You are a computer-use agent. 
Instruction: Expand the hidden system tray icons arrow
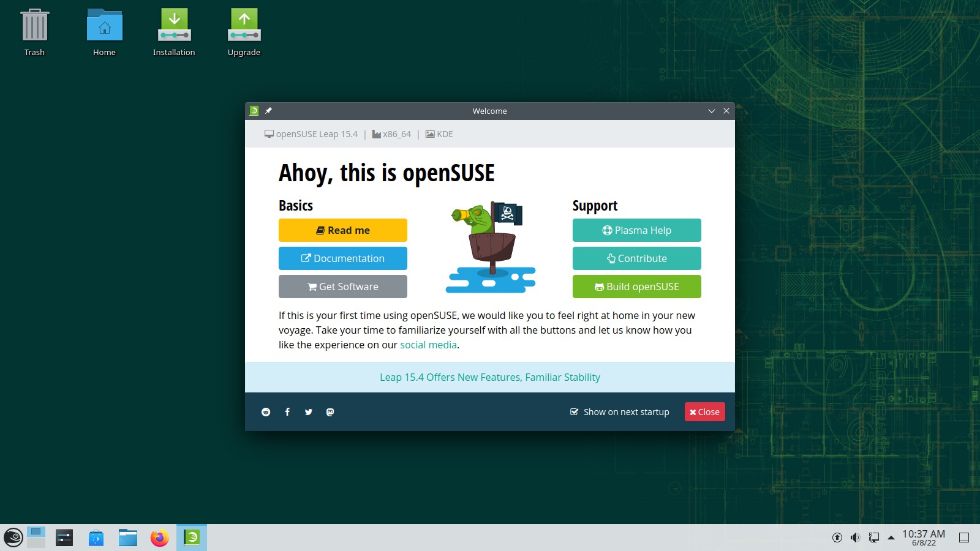pyautogui.click(x=891, y=538)
